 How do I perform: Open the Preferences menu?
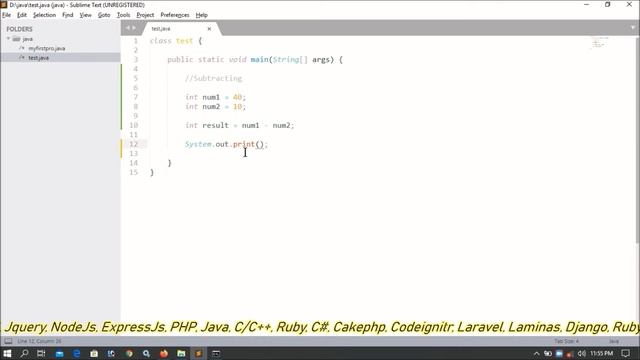click(x=175, y=15)
